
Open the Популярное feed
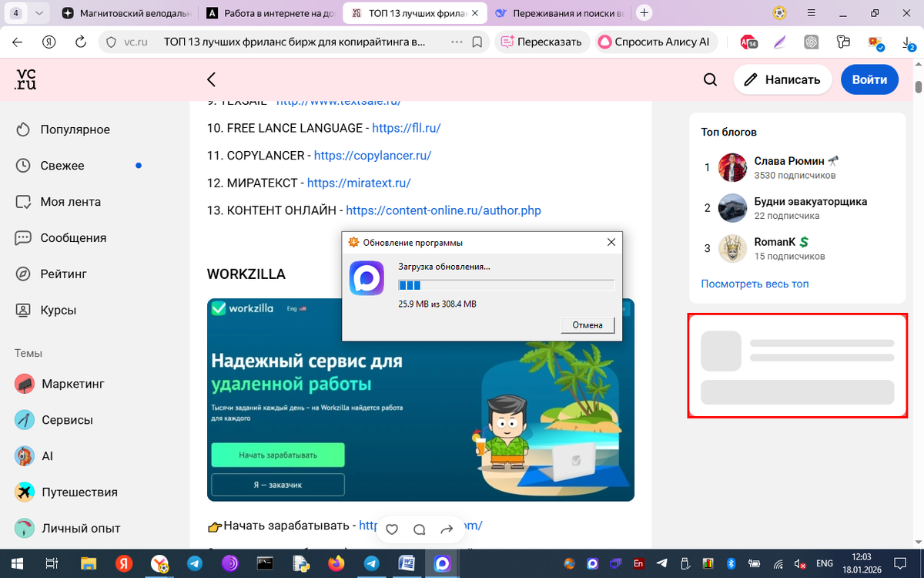[x=75, y=129]
